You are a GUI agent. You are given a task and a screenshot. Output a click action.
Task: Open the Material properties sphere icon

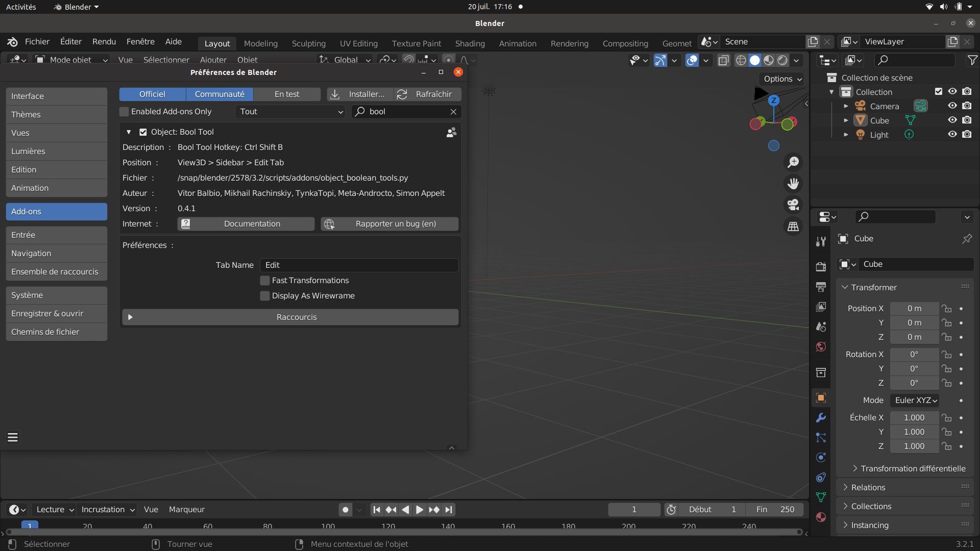[x=821, y=517]
